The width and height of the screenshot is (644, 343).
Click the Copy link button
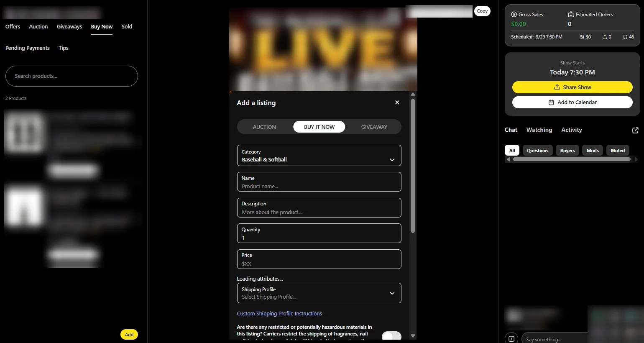click(x=482, y=11)
